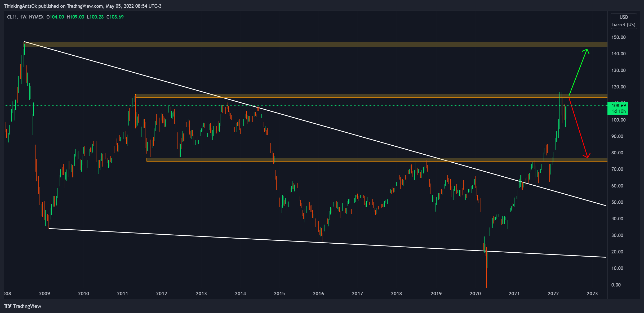Click the USD currency label
Viewport: 644px width, 313px height.
[624, 17]
